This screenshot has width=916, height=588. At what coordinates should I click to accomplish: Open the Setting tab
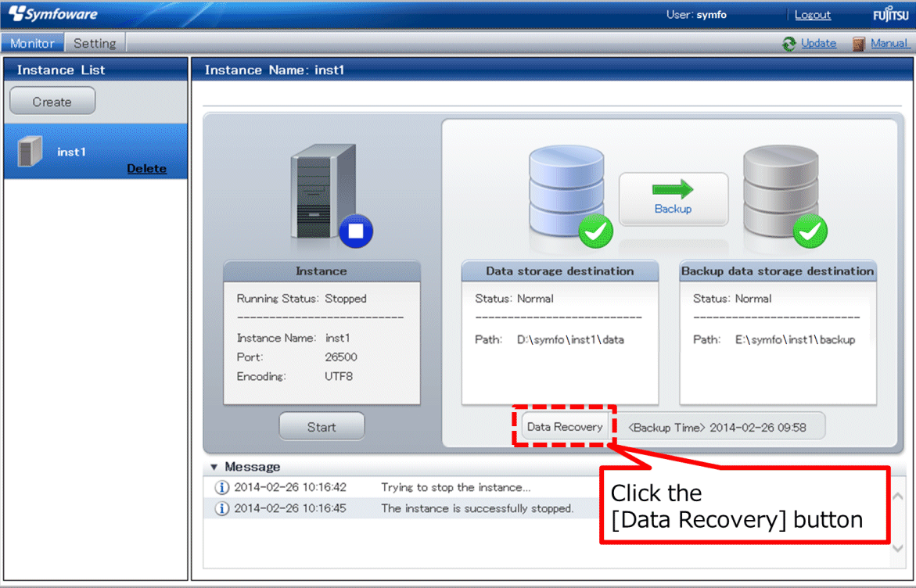[x=95, y=43]
